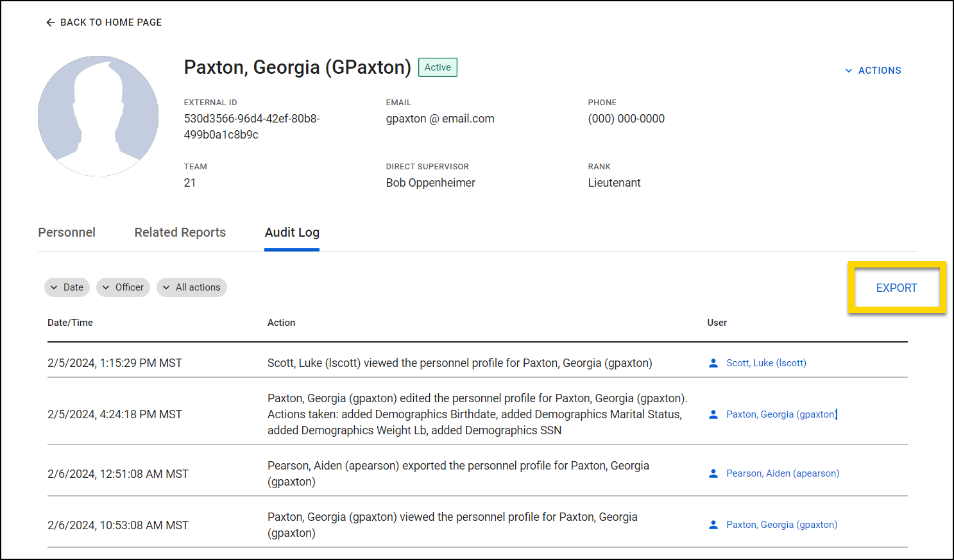954x560 pixels.
Task: Click Pearson, Aiden (apearson) linked name
Action: coord(783,473)
